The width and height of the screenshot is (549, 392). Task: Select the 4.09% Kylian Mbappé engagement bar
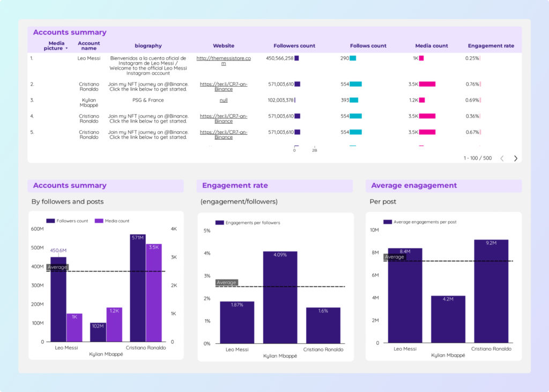click(280, 297)
